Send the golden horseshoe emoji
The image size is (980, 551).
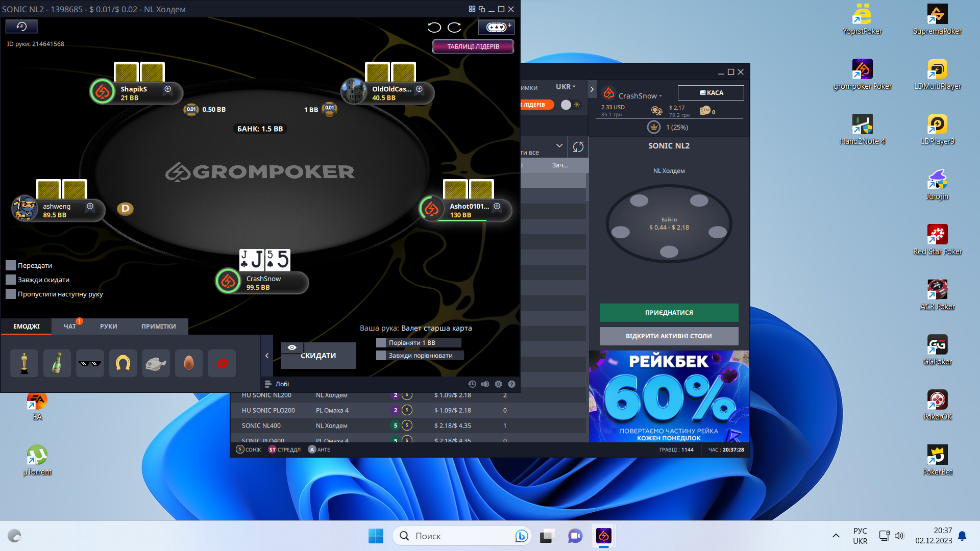123,363
